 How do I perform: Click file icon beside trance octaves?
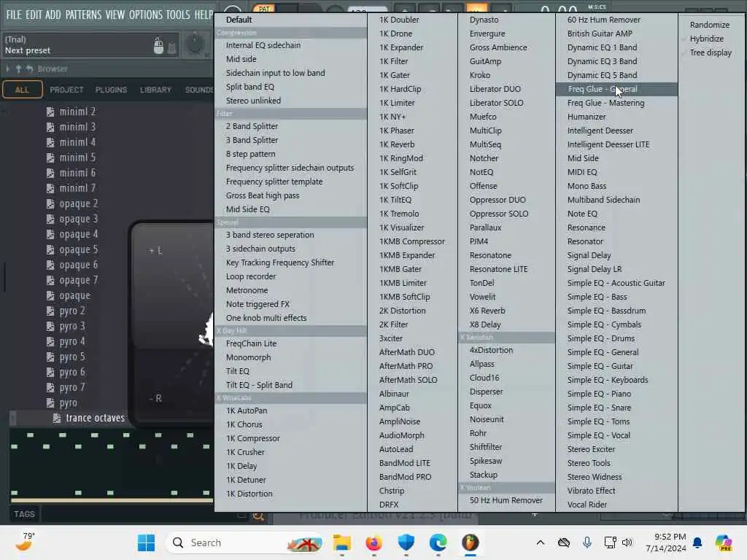[57, 418]
